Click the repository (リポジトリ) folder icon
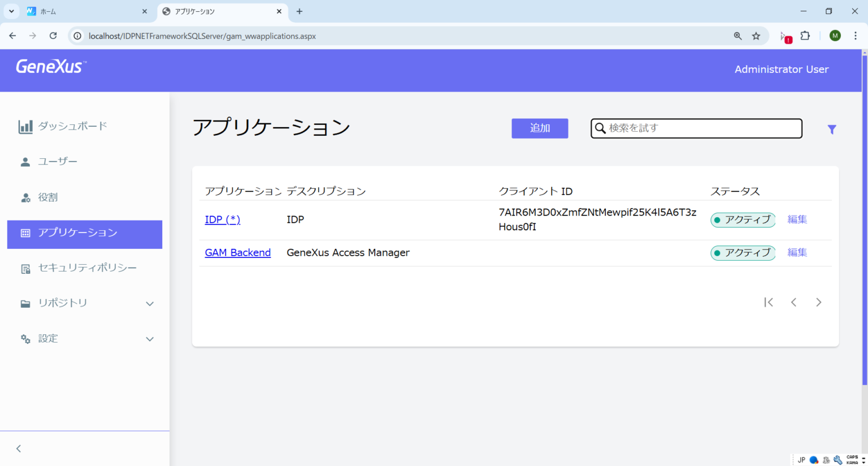Screen dimensions: 868x466 click(25, 303)
